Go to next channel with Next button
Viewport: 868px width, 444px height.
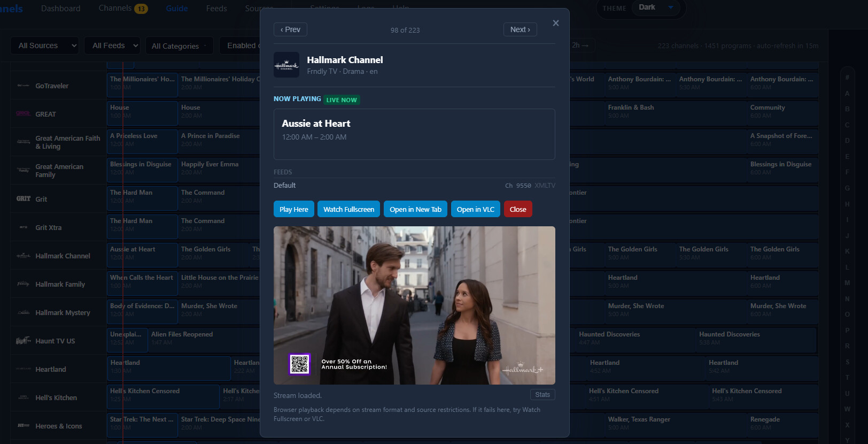click(x=520, y=29)
